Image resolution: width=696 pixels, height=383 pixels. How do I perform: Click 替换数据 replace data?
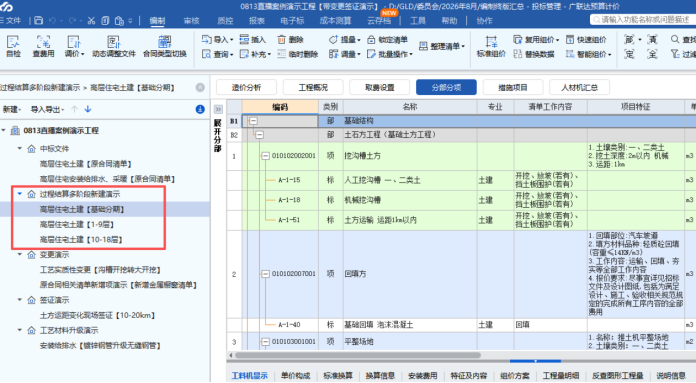(x=534, y=54)
